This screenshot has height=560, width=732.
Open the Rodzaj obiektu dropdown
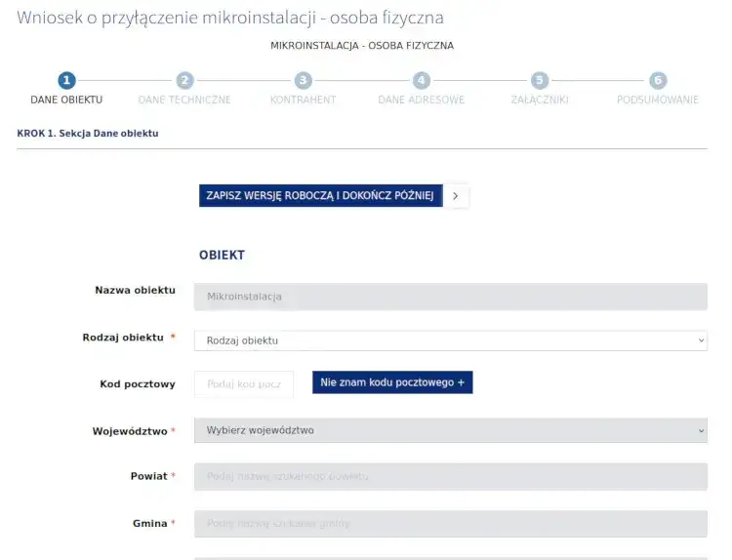(451, 340)
